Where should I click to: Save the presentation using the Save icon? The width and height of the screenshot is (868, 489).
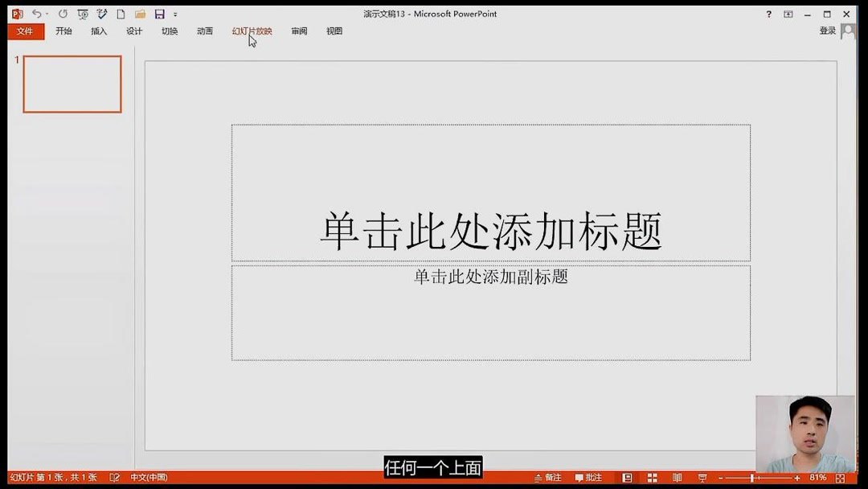click(x=158, y=14)
